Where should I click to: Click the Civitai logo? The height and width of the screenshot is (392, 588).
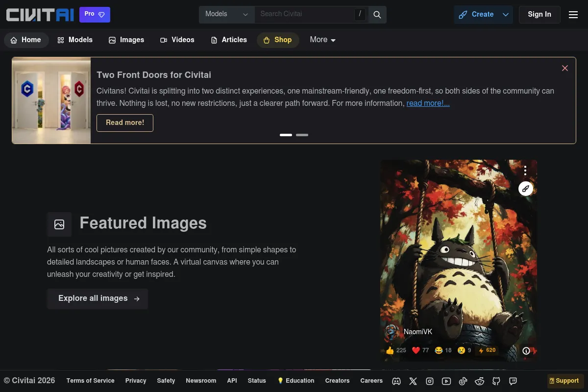tap(40, 15)
